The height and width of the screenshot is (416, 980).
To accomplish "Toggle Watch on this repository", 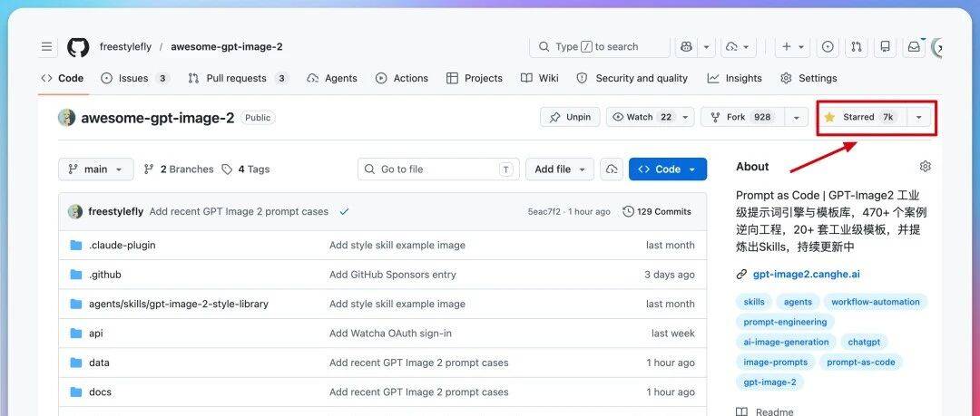I will (642, 117).
